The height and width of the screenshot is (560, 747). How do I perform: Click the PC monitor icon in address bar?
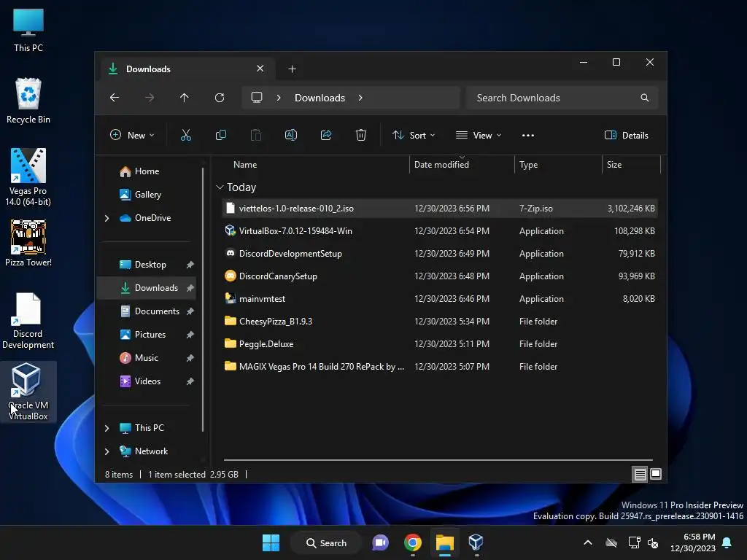point(257,98)
